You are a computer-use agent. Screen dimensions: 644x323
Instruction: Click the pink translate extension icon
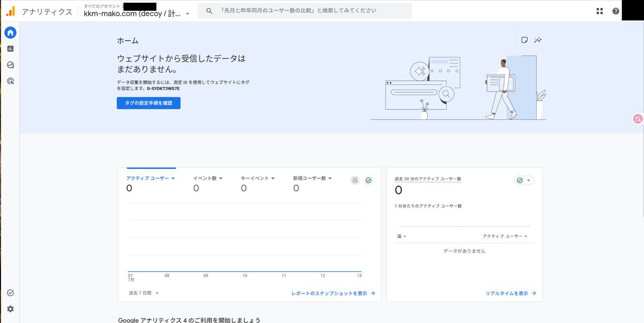coord(638,119)
